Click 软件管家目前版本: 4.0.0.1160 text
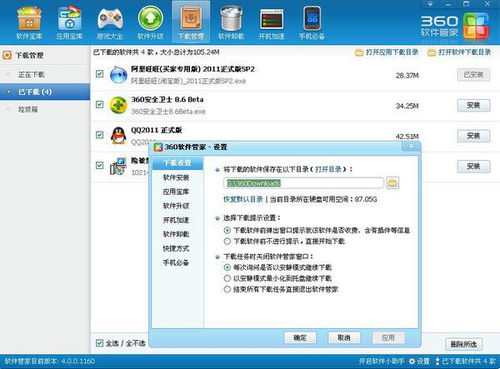Viewport: 500px width, 369px height. [50, 361]
